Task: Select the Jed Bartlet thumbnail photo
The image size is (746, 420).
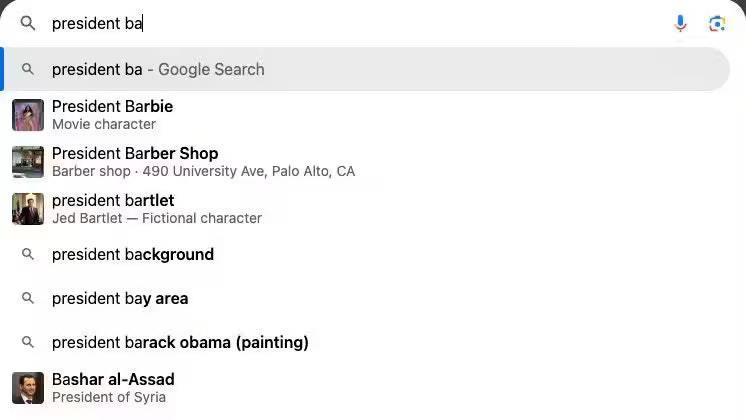Action: tap(28, 208)
